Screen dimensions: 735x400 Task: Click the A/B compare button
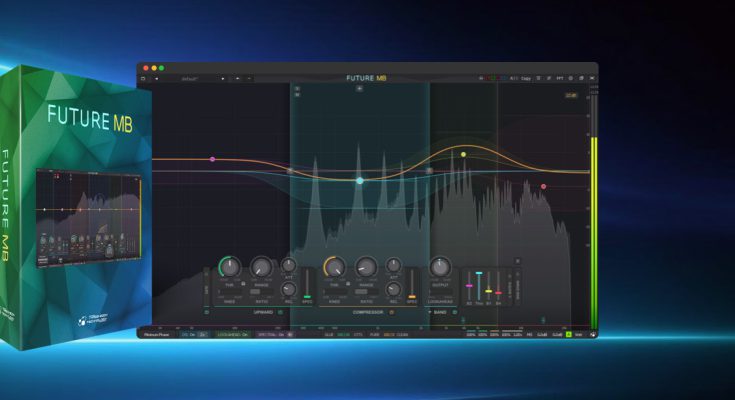[x=513, y=78]
